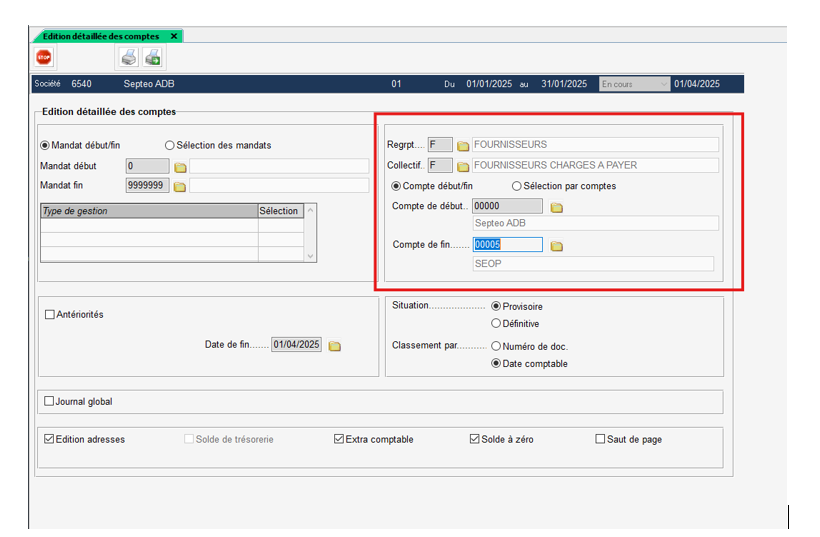
Task: Click into the Compte de fin input field
Action: pos(508,245)
